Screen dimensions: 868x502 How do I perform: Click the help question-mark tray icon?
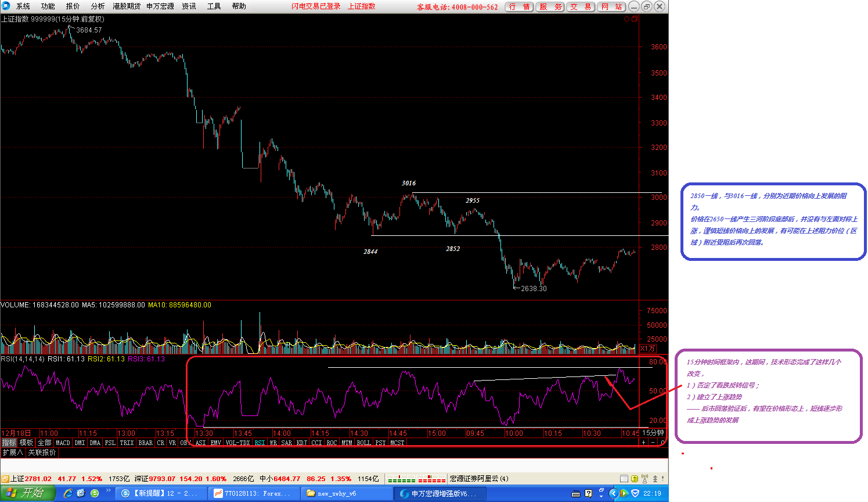point(589,493)
